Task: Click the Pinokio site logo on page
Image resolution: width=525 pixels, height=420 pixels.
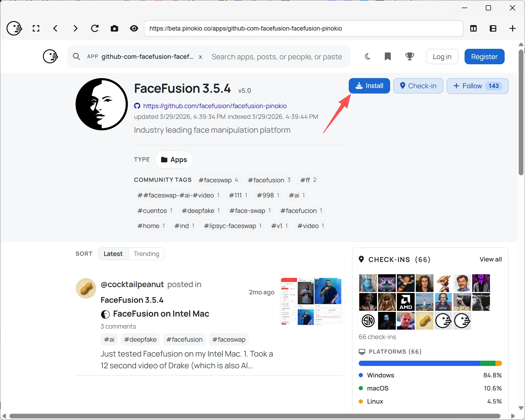Action: (50, 56)
